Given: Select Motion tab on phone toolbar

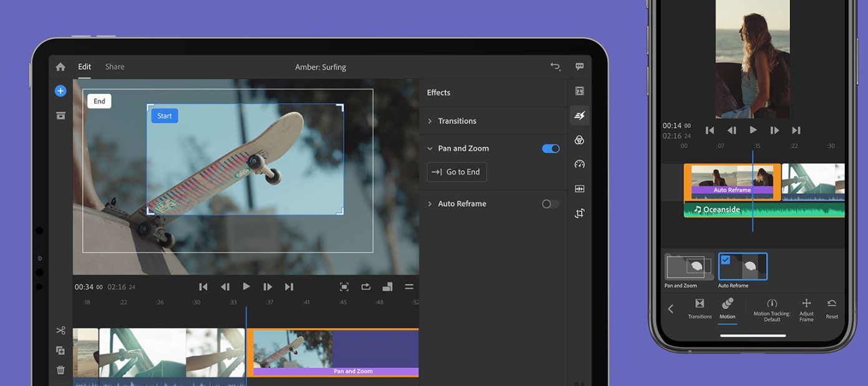Looking at the screenshot, I should coord(728,308).
